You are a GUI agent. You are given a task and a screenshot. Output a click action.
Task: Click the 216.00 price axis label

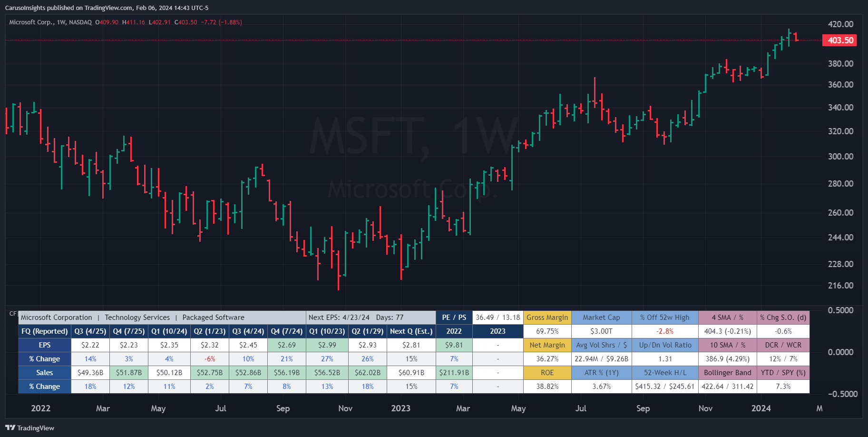pyautogui.click(x=840, y=286)
